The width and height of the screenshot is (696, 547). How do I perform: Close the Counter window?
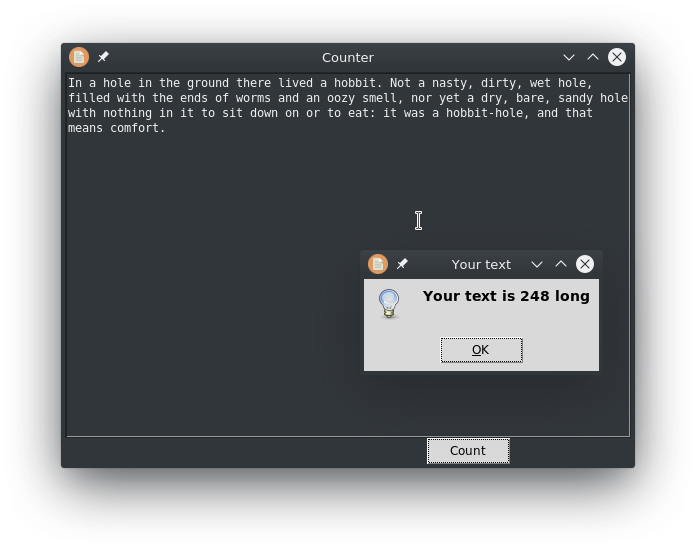pyautogui.click(x=617, y=57)
